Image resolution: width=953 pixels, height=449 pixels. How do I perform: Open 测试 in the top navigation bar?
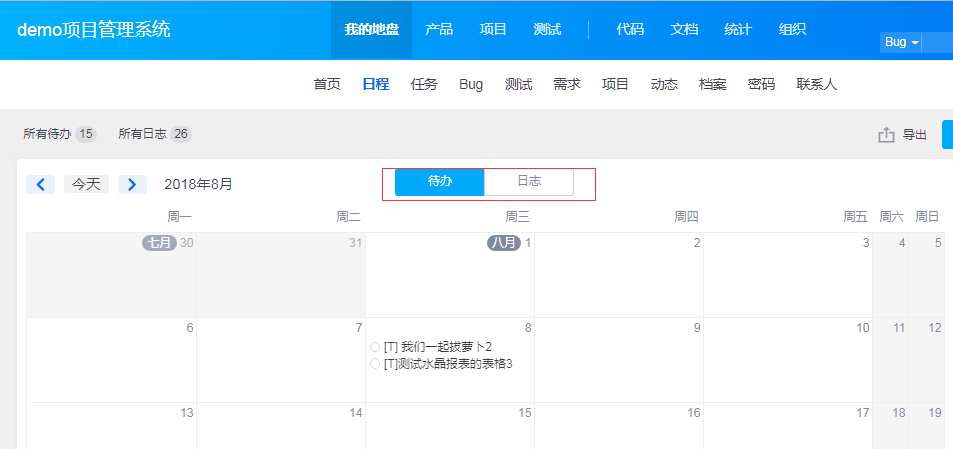tap(547, 30)
